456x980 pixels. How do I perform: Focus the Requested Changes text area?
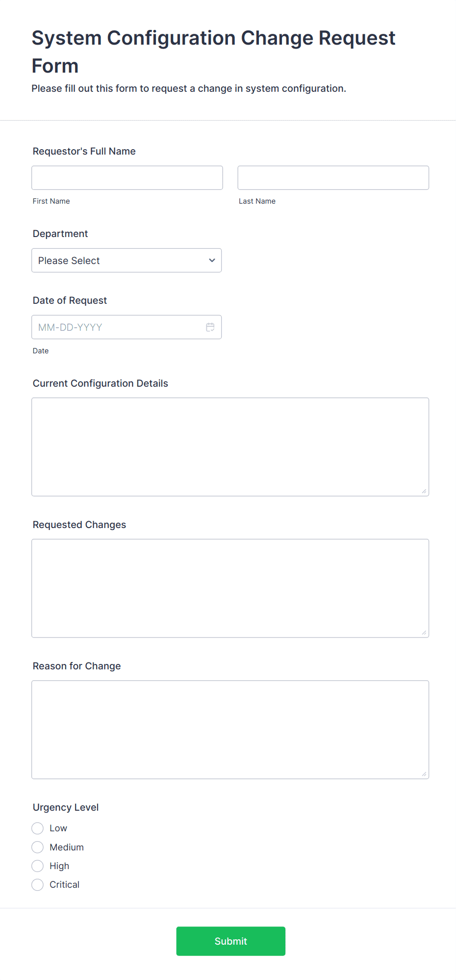230,588
